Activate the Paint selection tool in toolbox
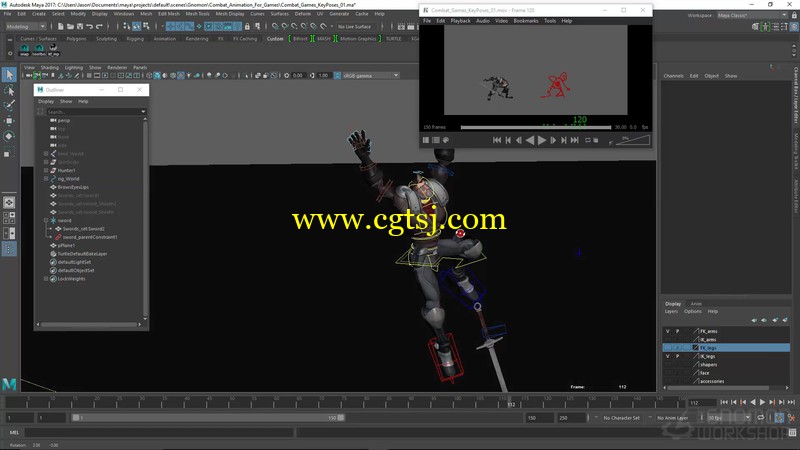Image resolution: width=800 pixels, height=450 pixels. point(9,106)
